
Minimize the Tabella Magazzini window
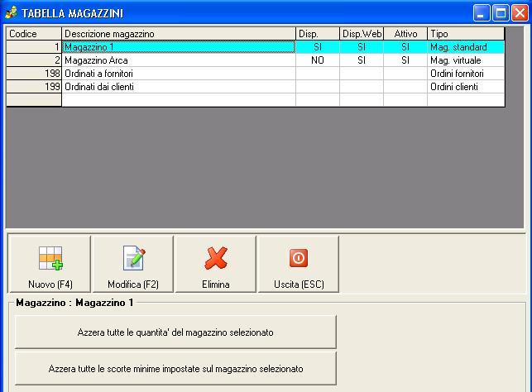pyautogui.click(x=481, y=13)
